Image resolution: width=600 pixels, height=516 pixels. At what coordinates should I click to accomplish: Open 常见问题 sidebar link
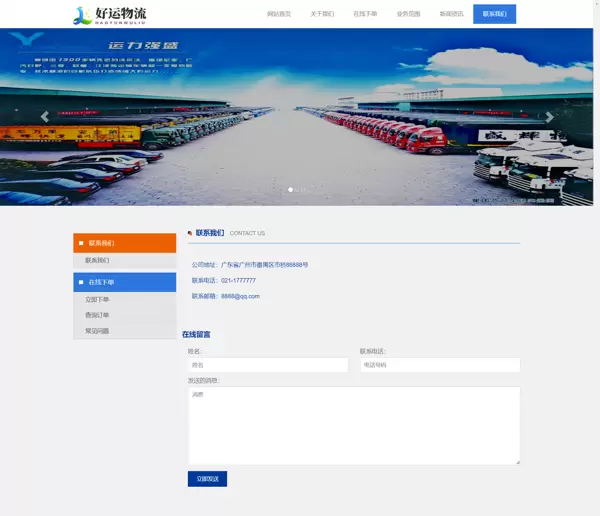98,331
